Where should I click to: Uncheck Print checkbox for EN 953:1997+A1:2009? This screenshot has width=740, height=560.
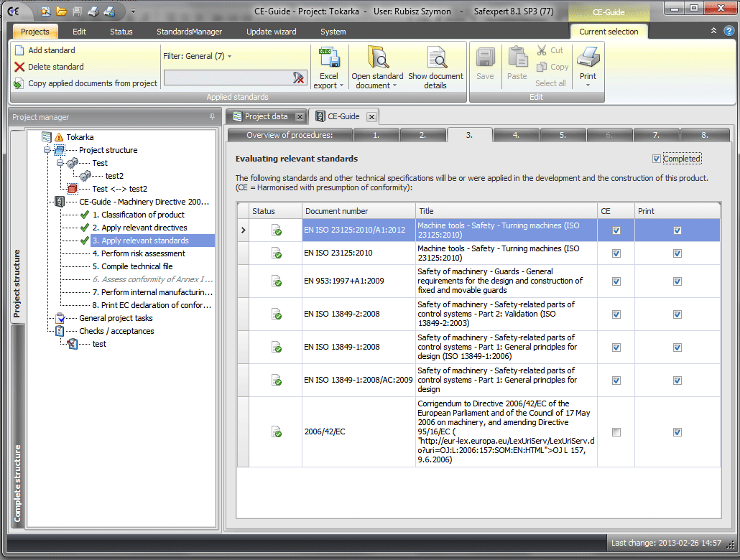677,281
